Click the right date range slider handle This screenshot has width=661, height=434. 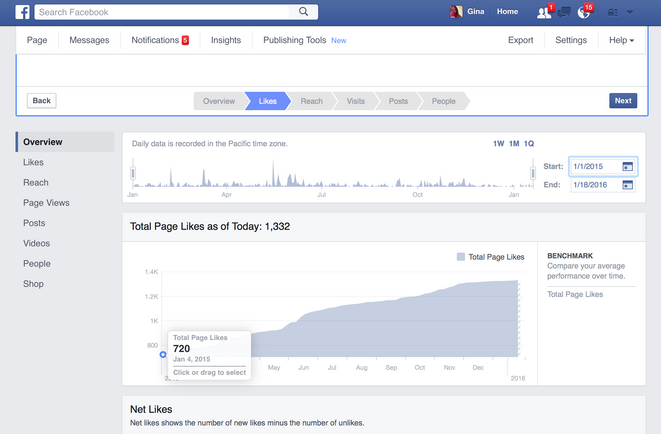tap(533, 173)
